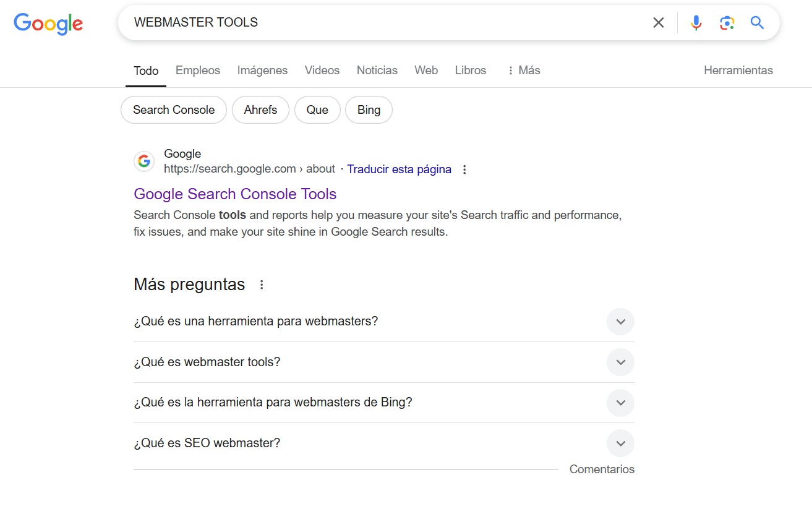This screenshot has height=506, width=812.
Task: Switch to the Imágenes tab
Action: [x=262, y=71]
